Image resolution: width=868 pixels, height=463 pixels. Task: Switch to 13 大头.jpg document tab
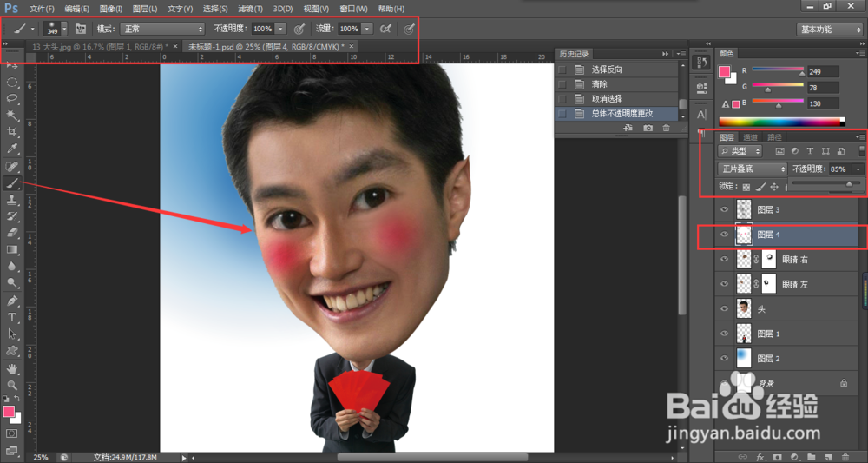click(x=102, y=47)
